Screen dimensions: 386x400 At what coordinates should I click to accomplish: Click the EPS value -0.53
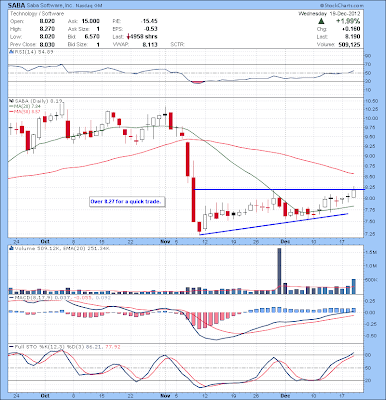[x=151, y=29]
